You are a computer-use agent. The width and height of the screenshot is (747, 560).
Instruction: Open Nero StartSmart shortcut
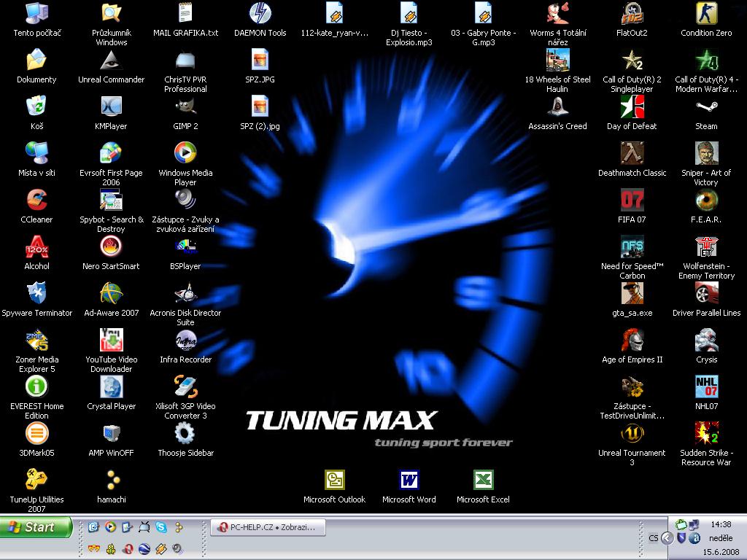111,246
